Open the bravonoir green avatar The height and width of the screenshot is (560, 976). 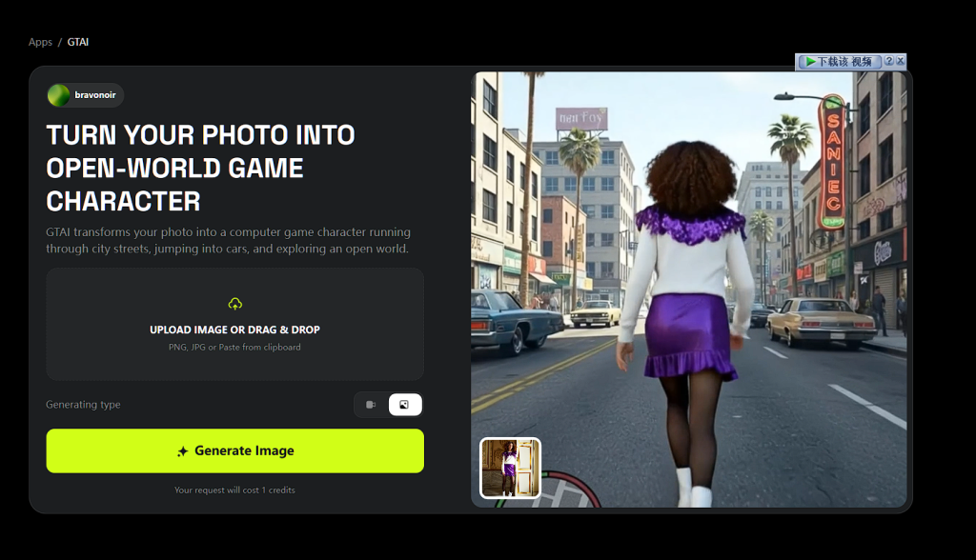point(58,95)
